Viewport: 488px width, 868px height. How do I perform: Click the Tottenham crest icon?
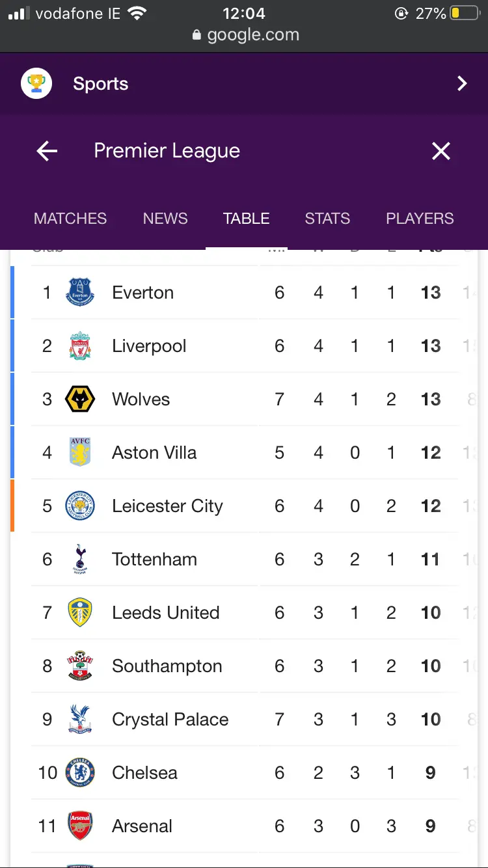(80, 559)
